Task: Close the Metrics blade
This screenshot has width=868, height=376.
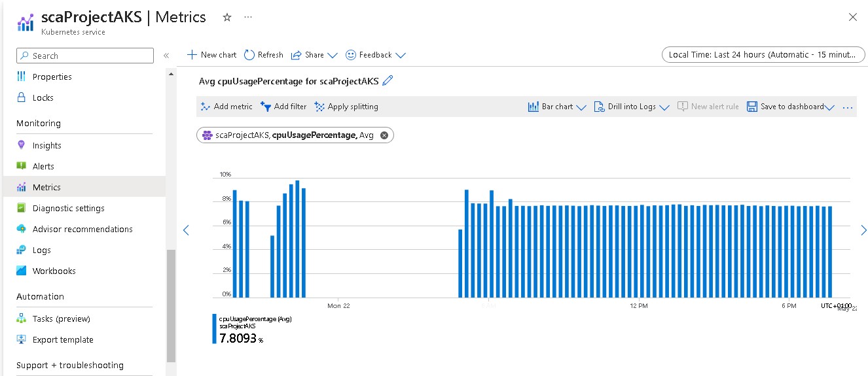Action: pyautogui.click(x=852, y=18)
